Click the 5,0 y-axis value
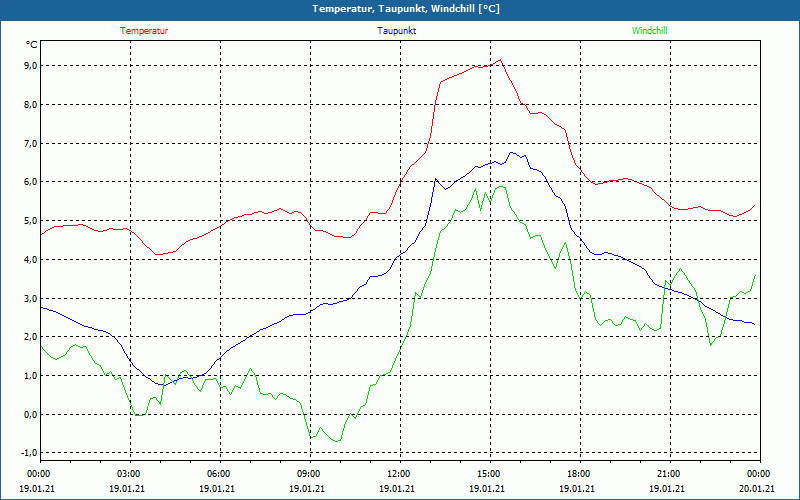Image resolution: width=800 pixels, height=500 pixels. [31, 221]
